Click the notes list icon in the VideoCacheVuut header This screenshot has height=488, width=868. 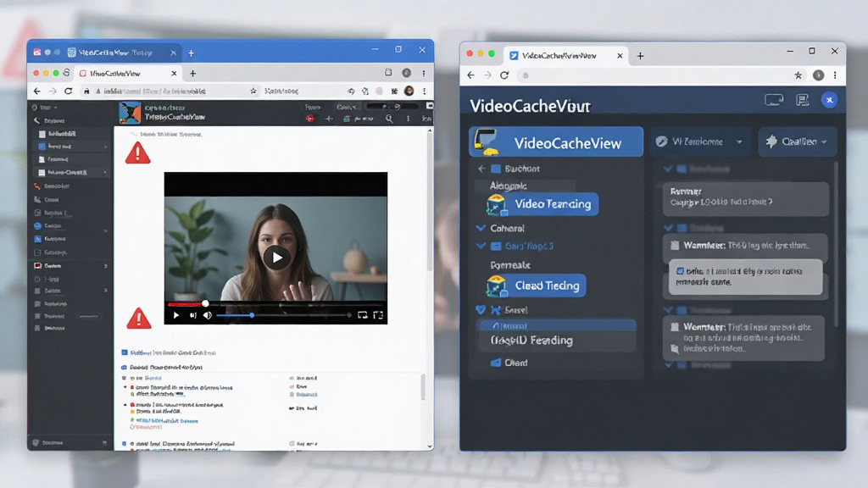click(x=802, y=100)
